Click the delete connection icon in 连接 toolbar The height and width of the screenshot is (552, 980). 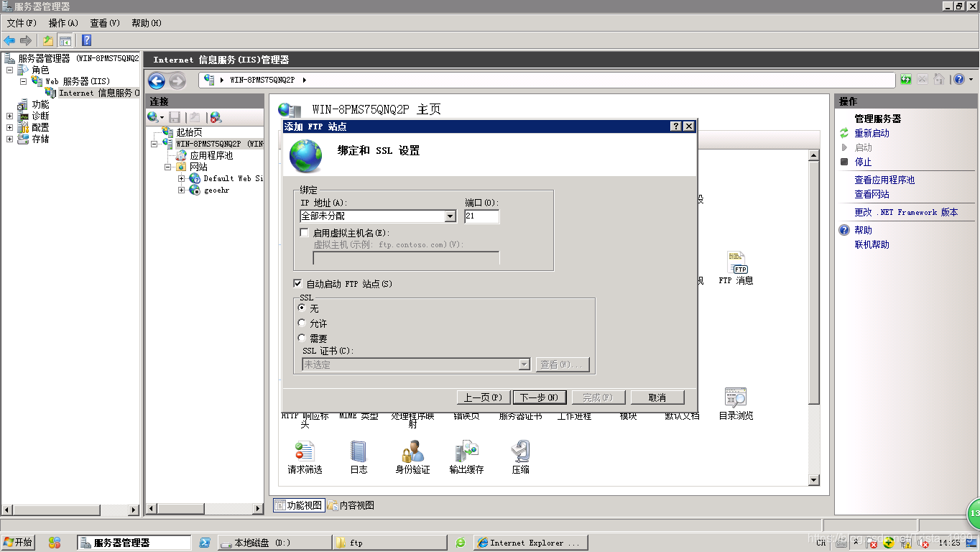click(x=216, y=117)
